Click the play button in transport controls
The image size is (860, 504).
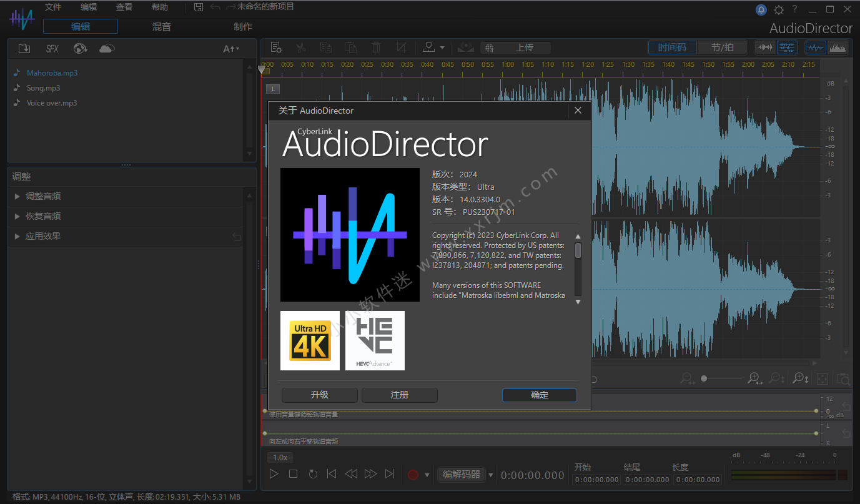point(274,474)
